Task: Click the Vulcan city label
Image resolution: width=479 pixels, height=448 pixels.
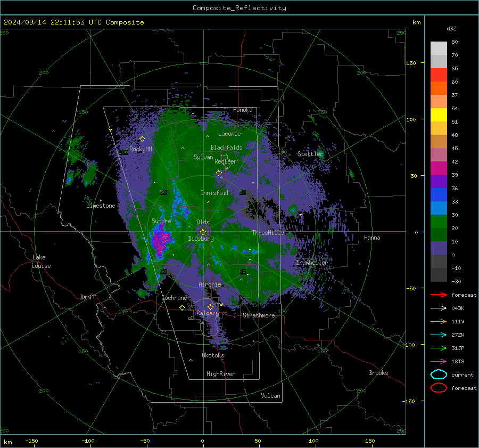Action: 271,396
